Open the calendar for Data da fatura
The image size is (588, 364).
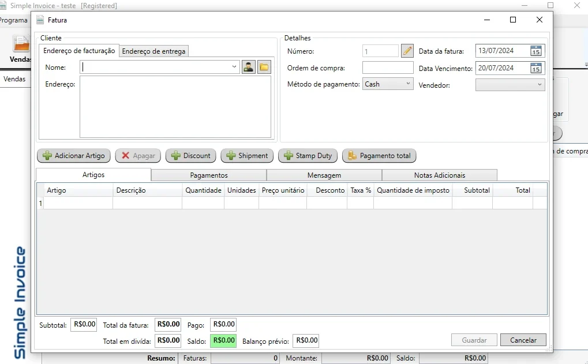pos(536,51)
